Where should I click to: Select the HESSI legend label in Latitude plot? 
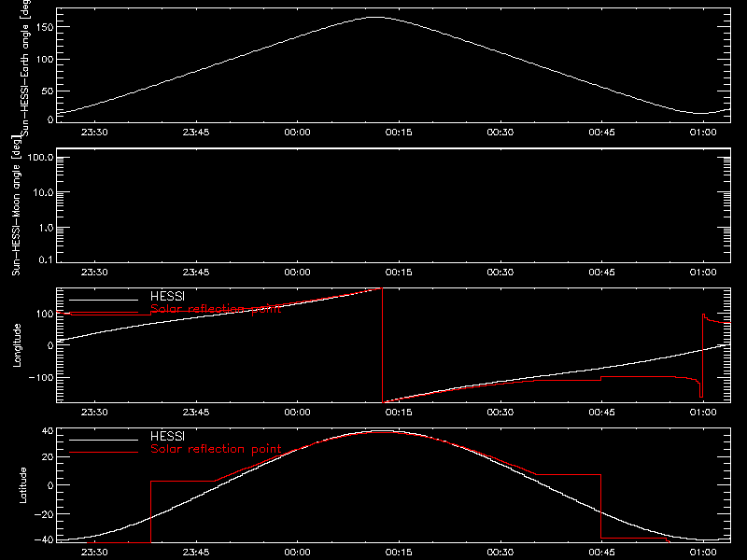point(167,436)
